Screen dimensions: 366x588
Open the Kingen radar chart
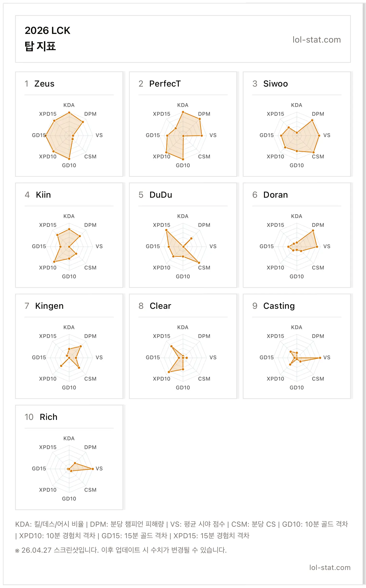[x=69, y=358]
